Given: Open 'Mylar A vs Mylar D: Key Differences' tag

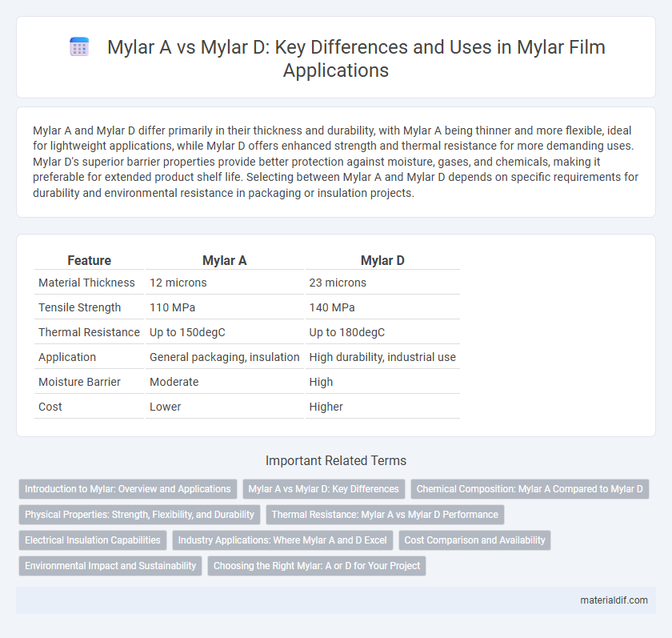Looking at the screenshot, I should [323, 489].
